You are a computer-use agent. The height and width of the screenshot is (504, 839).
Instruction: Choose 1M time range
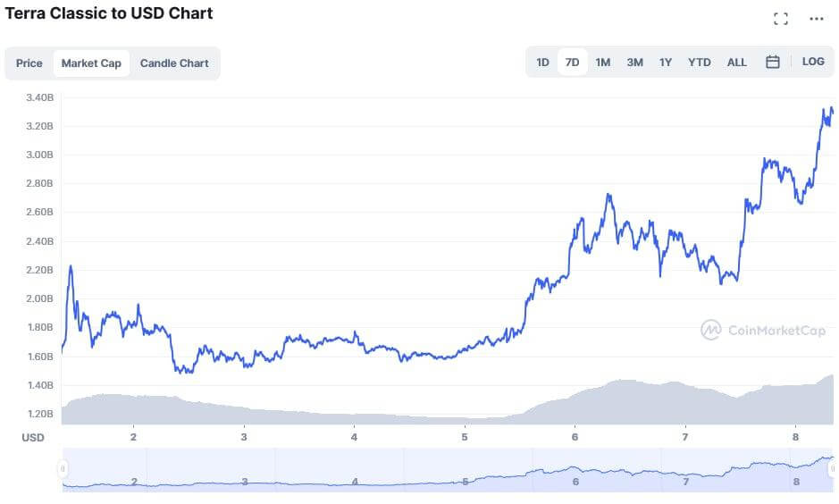pyautogui.click(x=602, y=63)
